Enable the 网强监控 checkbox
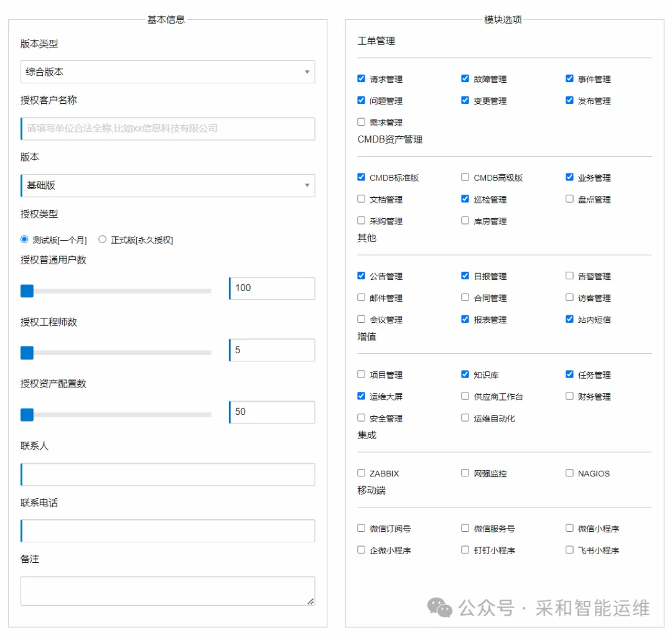This screenshot has height=635, width=672. click(465, 473)
